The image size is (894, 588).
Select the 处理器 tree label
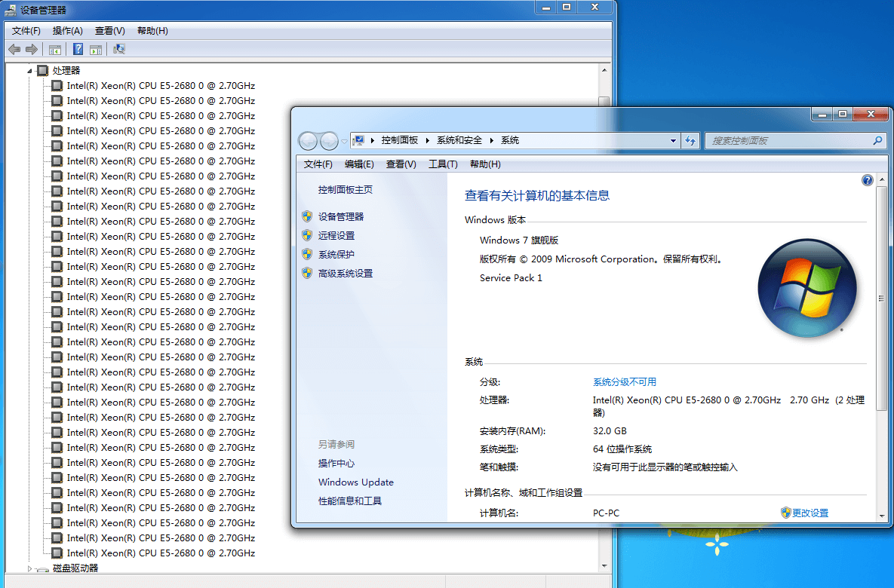click(66, 71)
